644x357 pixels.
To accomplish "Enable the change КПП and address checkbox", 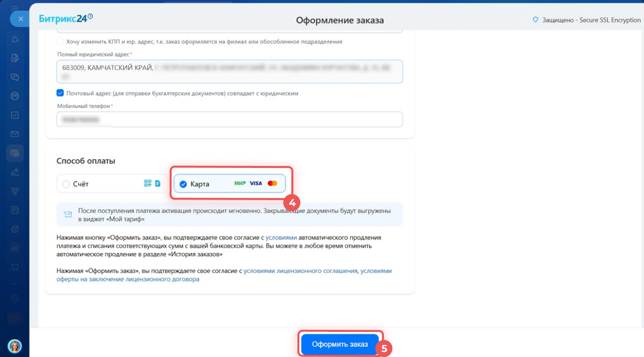I will pyautogui.click(x=60, y=41).
